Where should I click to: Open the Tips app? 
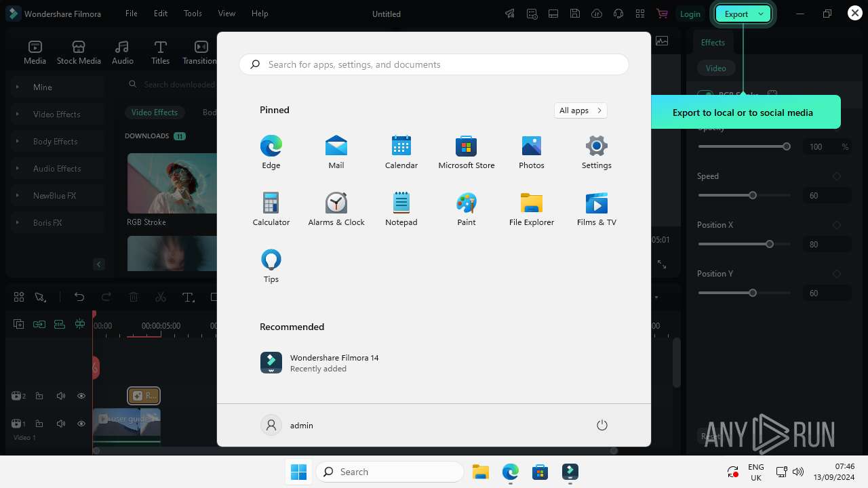271,266
